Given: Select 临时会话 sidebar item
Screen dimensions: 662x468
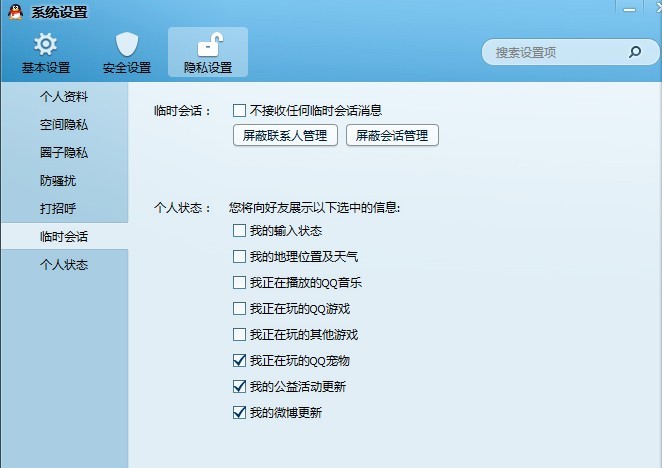Looking at the screenshot, I should click(64, 236).
